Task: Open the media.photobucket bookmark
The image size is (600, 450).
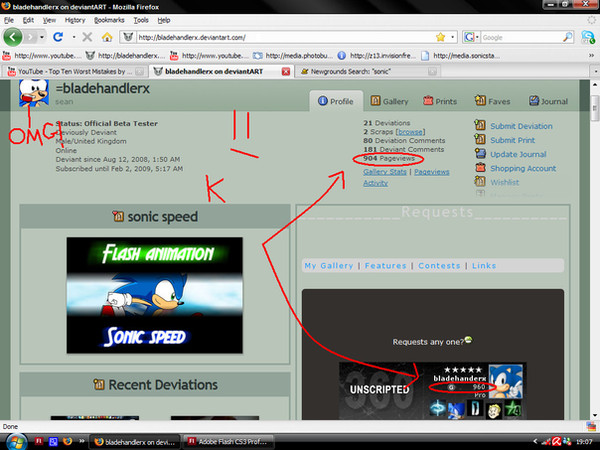Action: 292,56
